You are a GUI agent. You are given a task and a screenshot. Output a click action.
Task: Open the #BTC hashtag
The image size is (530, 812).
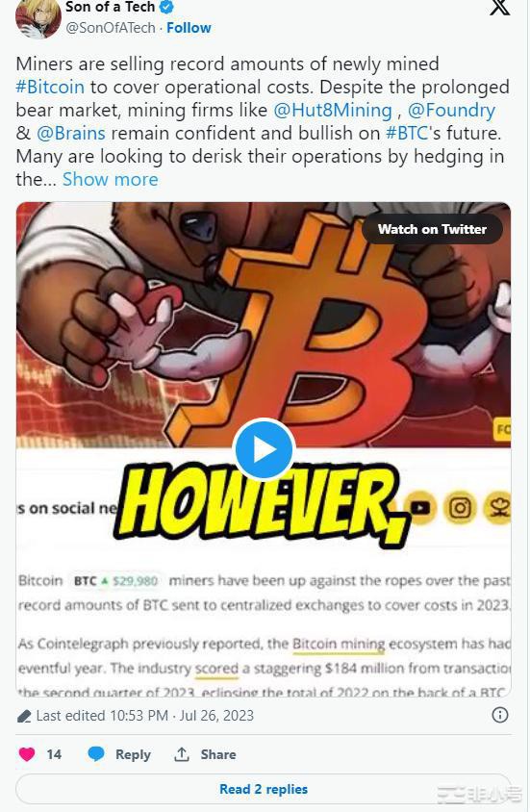(x=407, y=133)
